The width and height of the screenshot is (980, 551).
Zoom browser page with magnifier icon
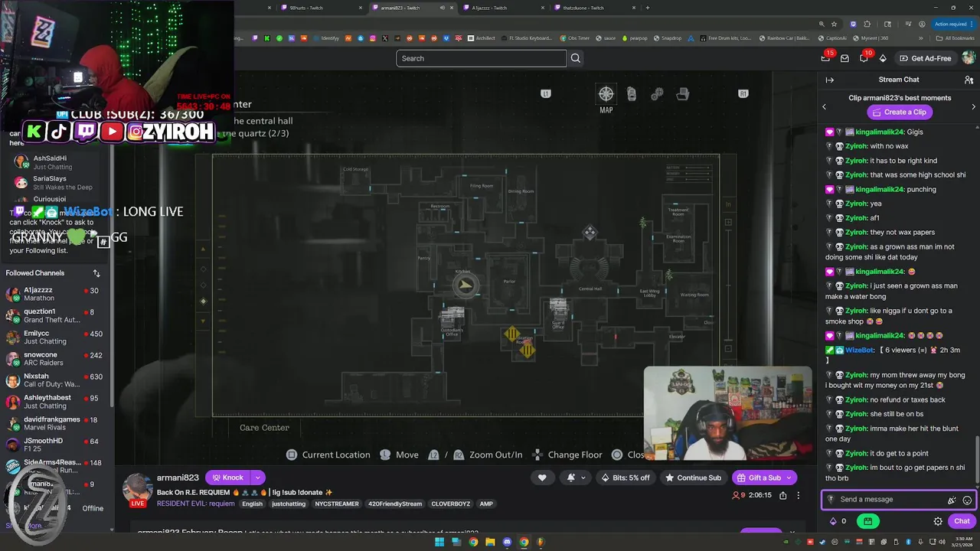coord(822,24)
